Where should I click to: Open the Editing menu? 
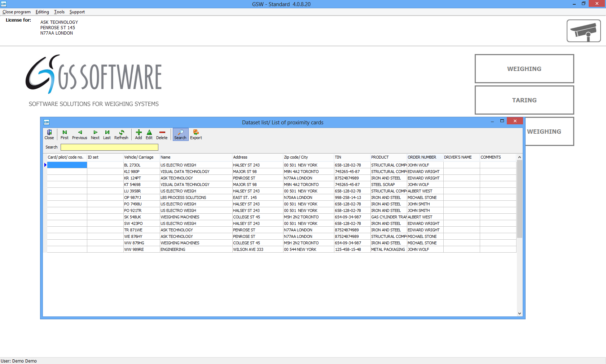click(x=42, y=12)
